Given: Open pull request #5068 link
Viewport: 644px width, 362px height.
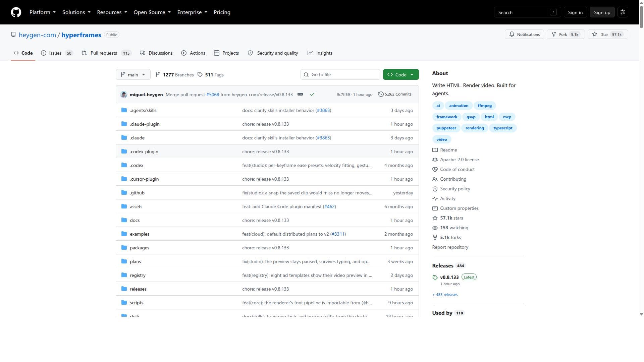Looking at the screenshot, I should click(213, 95).
